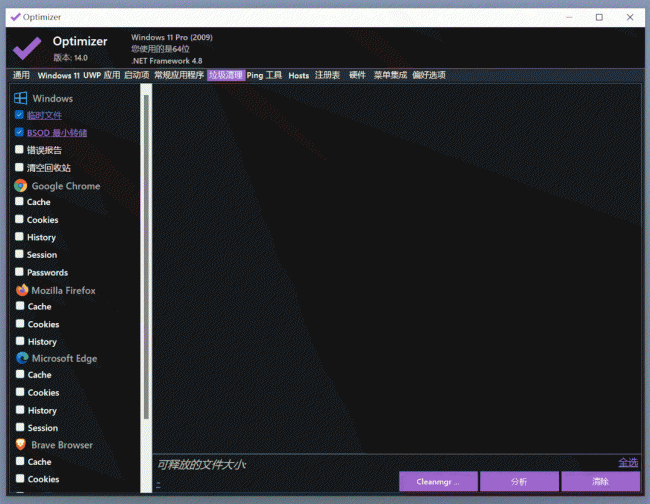Open the 菜单集成 tab
The width and height of the screenshot is (650, 504).
390,75
